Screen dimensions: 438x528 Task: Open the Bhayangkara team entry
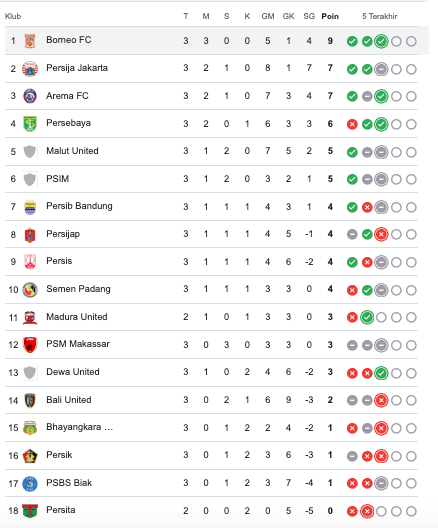click(79, 427)
